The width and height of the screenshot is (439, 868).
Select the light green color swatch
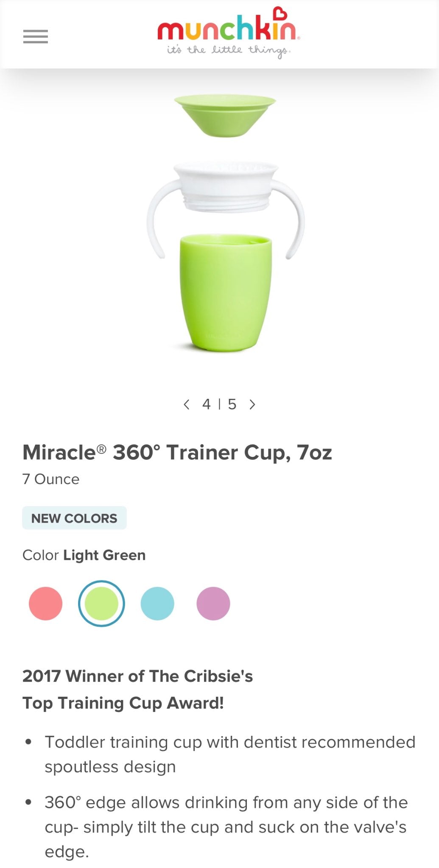click(101, 604)
